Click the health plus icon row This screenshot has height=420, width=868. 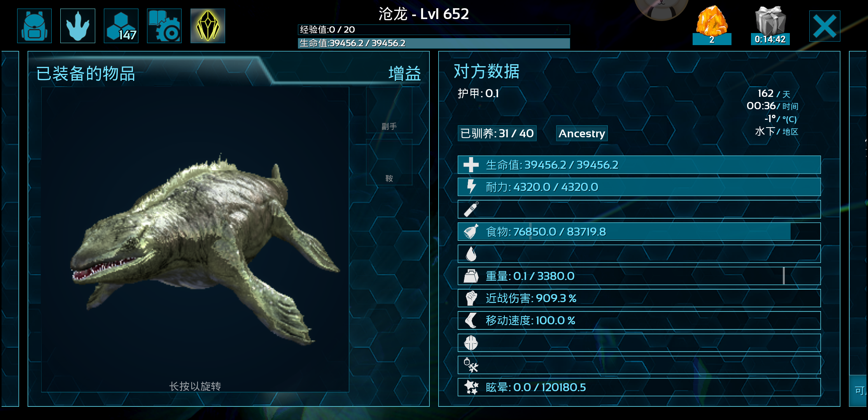click(639, 165)
